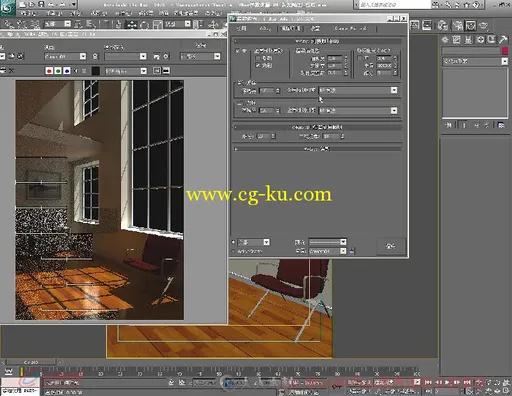Screen dimensions: 512x396
Task: Open the Hierarchy tab in command panel
Action: [468, 40]
